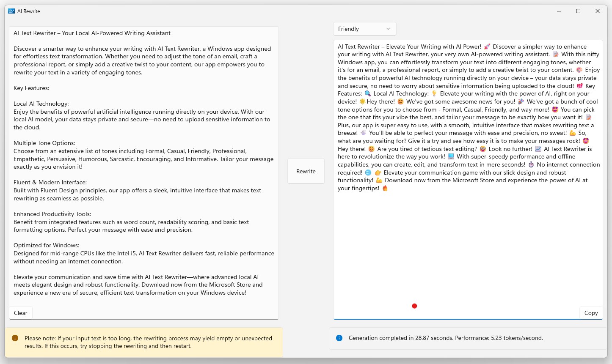Click inside the left input text box
This screenshot has width=612, height=364.
pyautogui.click(x=144, y=172)
